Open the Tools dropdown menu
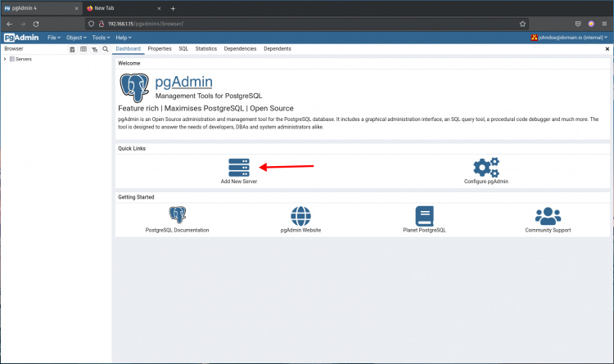614x364 pixels. 101,38
